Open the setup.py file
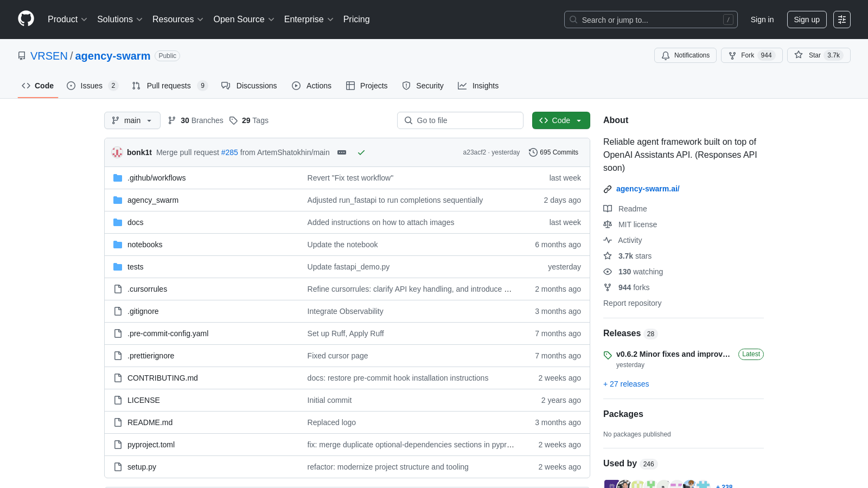 [x=142, y=467]
